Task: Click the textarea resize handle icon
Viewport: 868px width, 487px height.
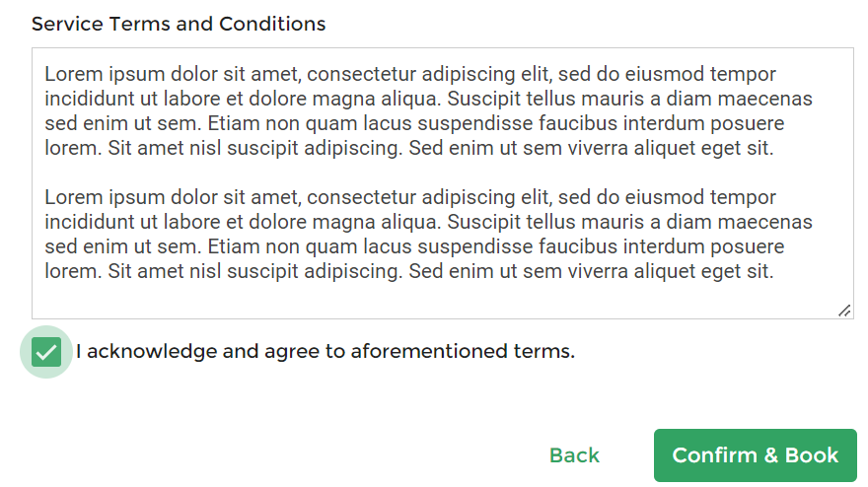Action: point(844,311)
